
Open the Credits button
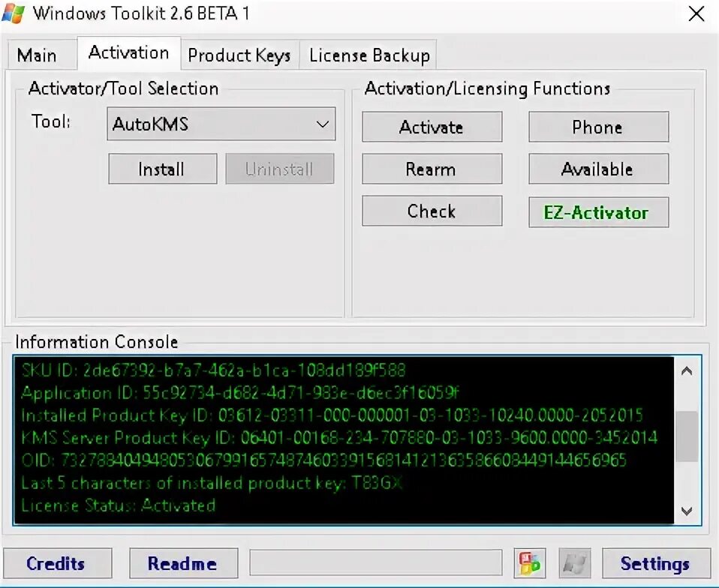57,563
